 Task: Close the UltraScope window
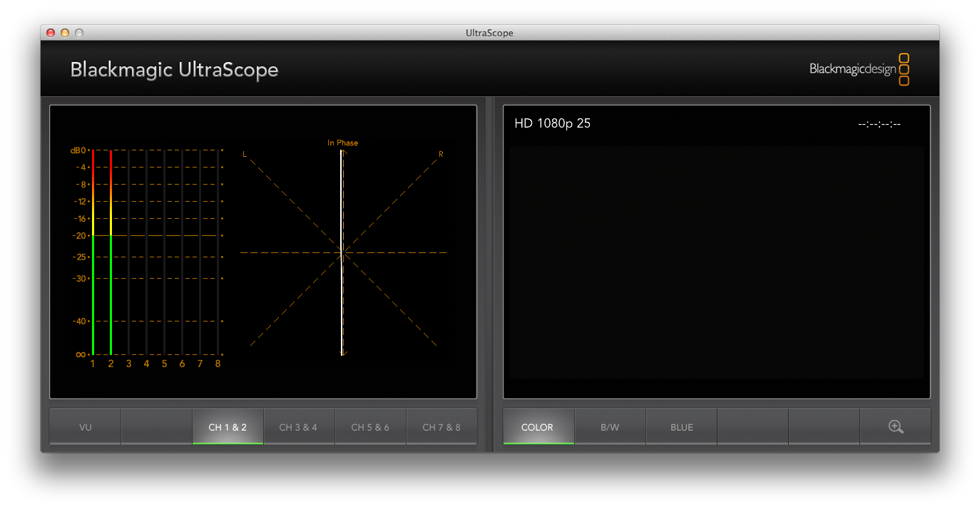coord(51,33)
